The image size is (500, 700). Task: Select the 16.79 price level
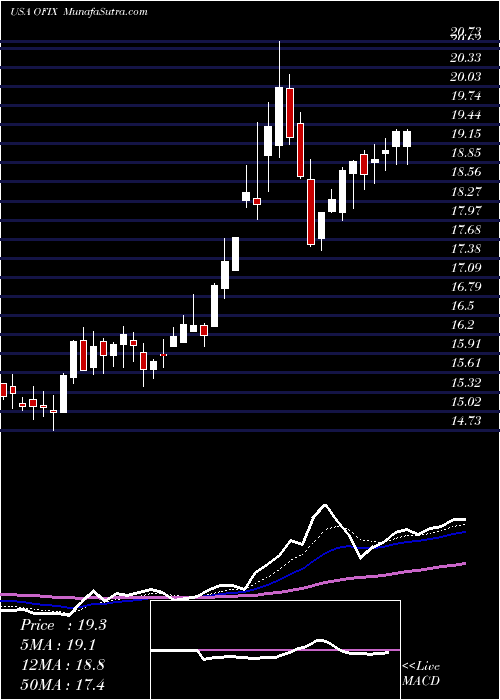[466, 287]
